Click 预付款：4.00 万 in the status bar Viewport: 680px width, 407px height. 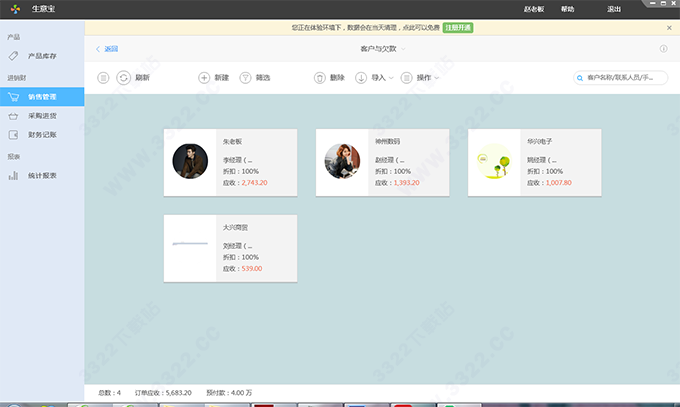[x=229, y=393]
